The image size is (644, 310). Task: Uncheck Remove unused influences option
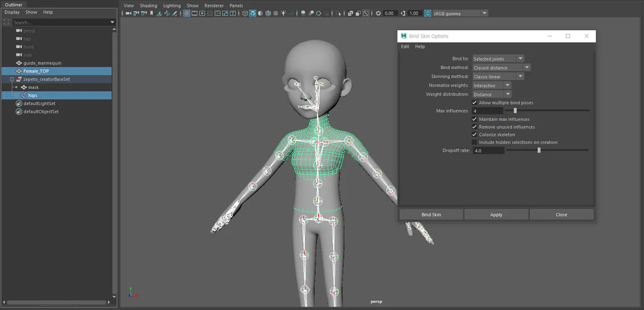point(474,127)
